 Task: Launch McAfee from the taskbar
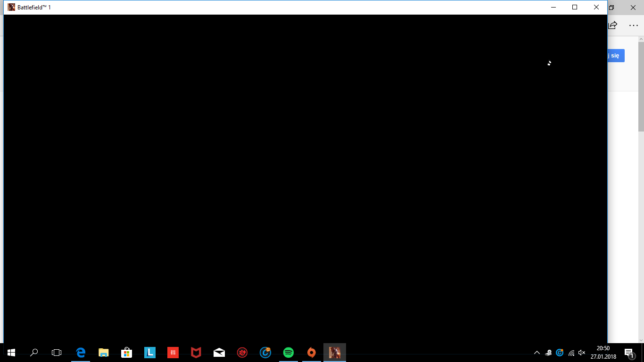196,352
